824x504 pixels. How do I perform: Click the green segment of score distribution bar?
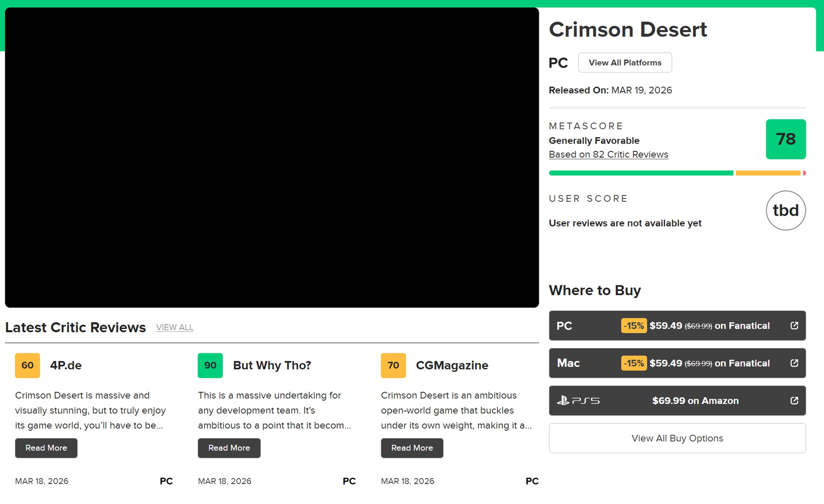pyautogui.click(x=641, y=173)
